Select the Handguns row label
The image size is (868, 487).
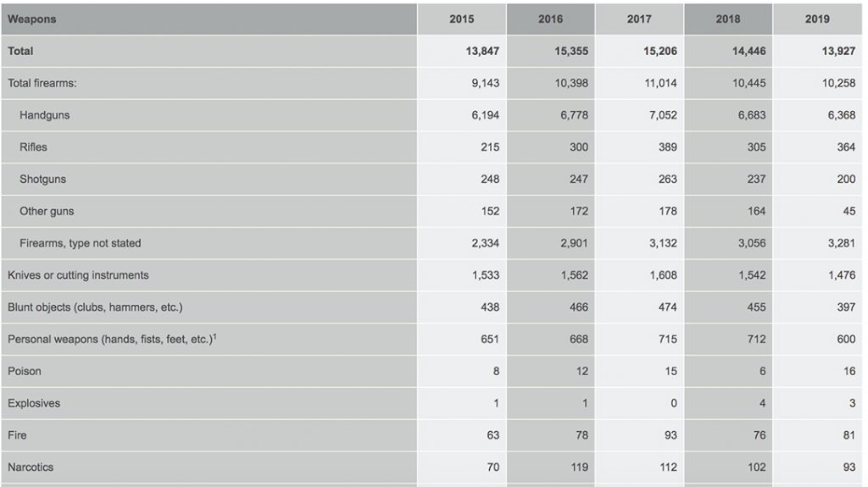(x=45, y=115)
